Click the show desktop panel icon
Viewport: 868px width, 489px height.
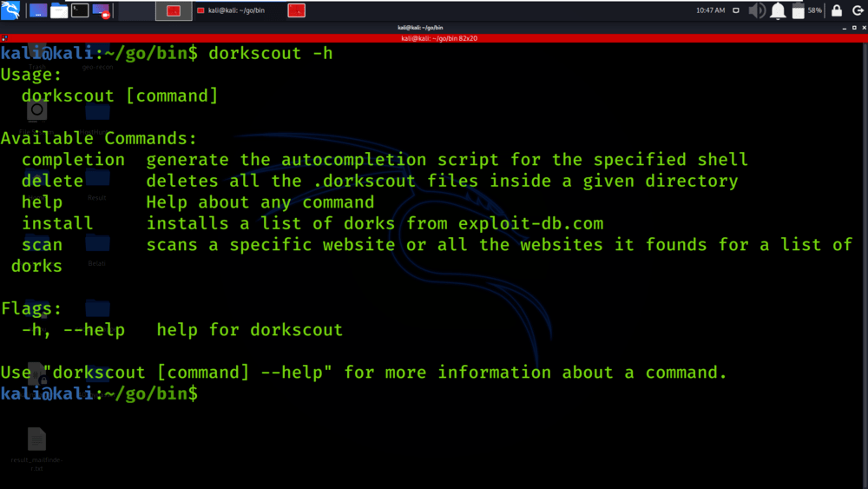tap(37, 10)
